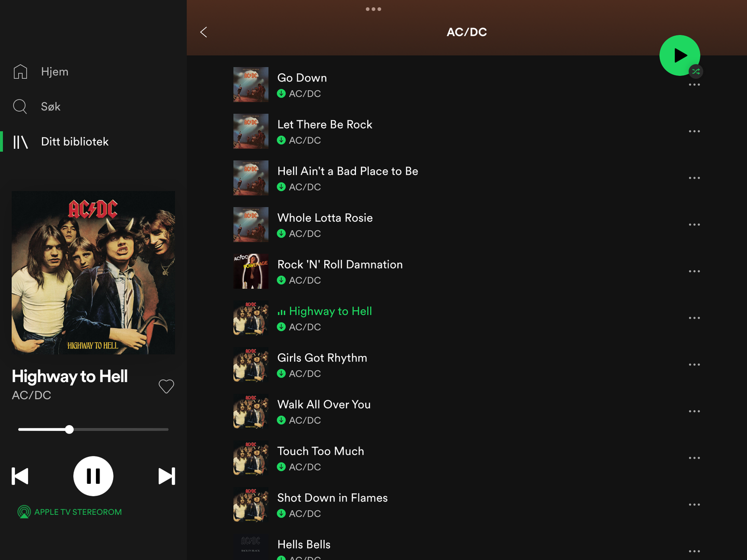Screen dimensions: 747x560
Task: Open more options for Girls Got Rhythm
Action: pos(694,365)
